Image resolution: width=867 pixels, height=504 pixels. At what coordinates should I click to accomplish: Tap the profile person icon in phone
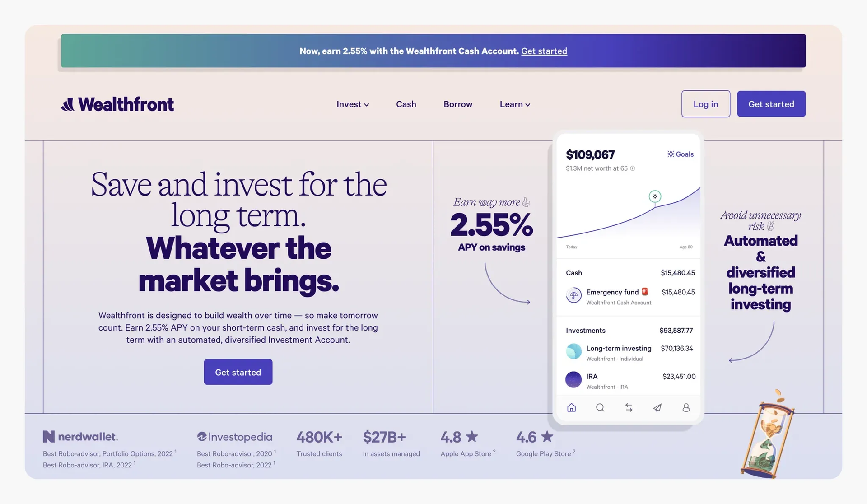[686, 407]
